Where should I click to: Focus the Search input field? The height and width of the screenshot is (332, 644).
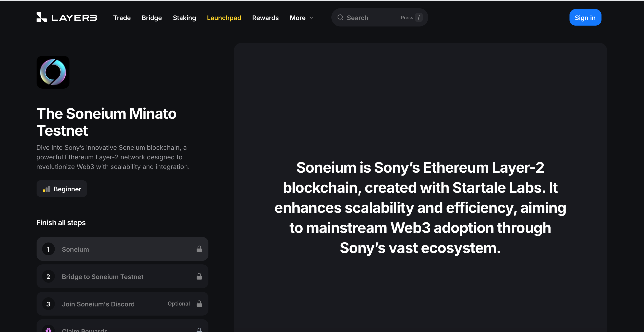[380, 18]
